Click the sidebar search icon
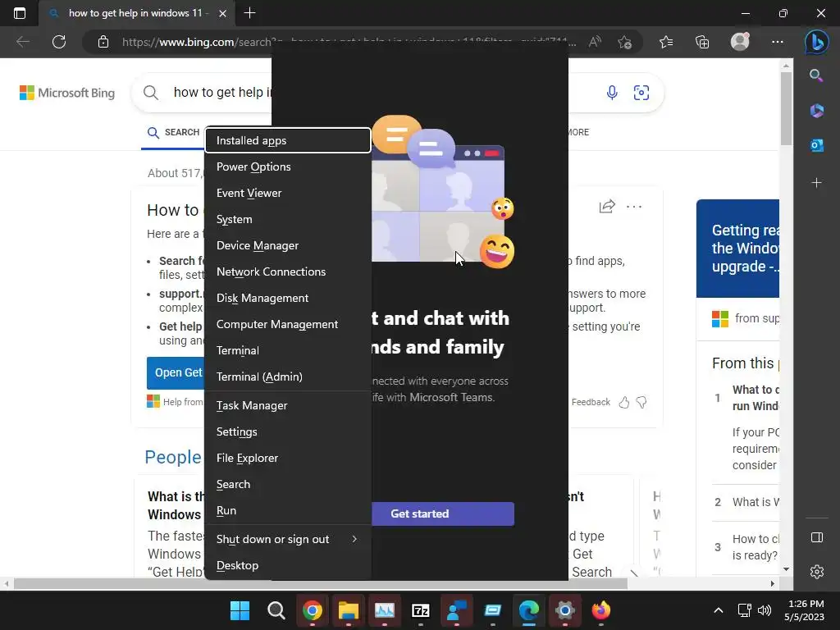 816,75
